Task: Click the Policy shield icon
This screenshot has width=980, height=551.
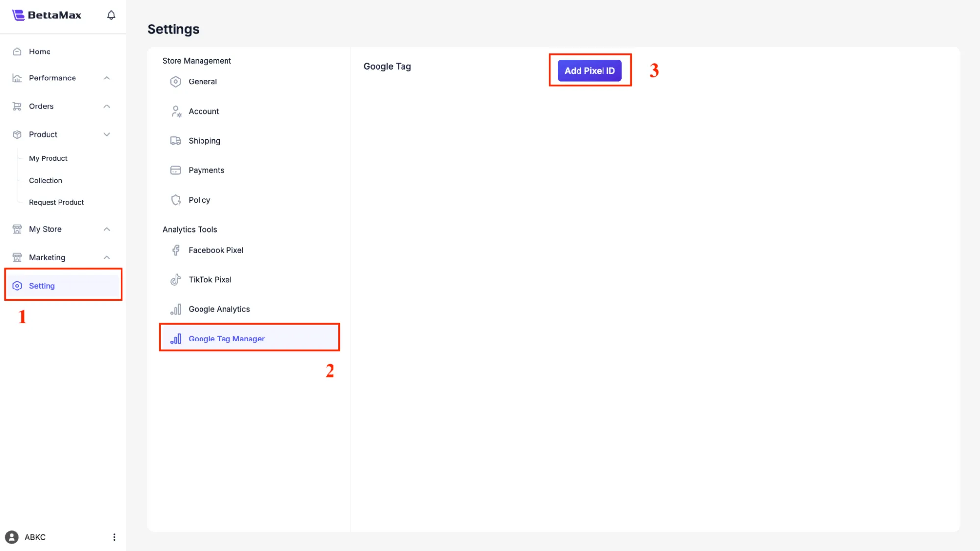Action: [176, 200]
